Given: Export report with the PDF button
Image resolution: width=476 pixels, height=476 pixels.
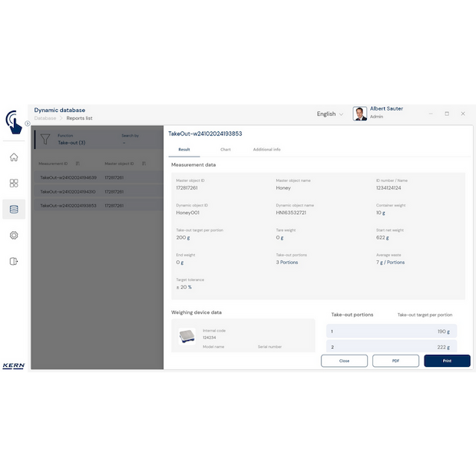Looking at the screenshot, I should (x=395, y=360).
